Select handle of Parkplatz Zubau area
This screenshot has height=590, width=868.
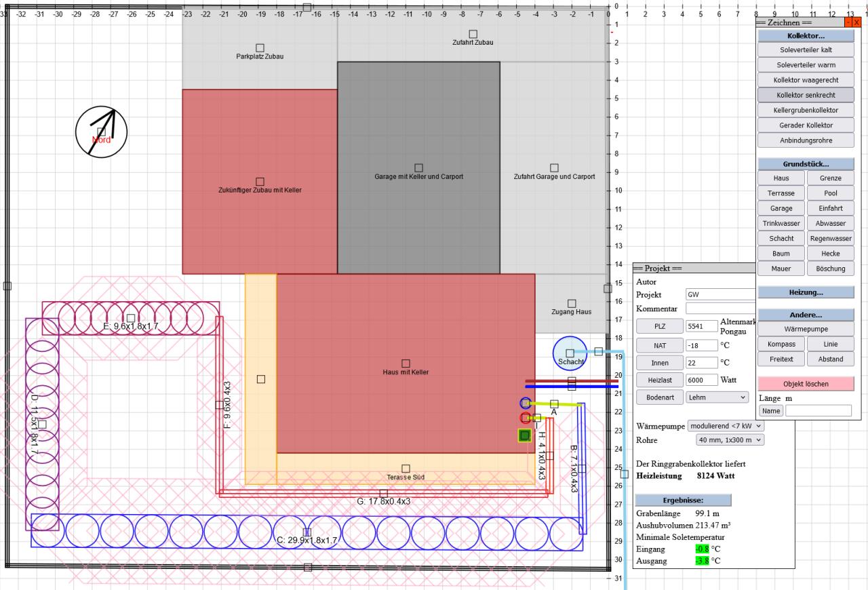pos(260,47)
